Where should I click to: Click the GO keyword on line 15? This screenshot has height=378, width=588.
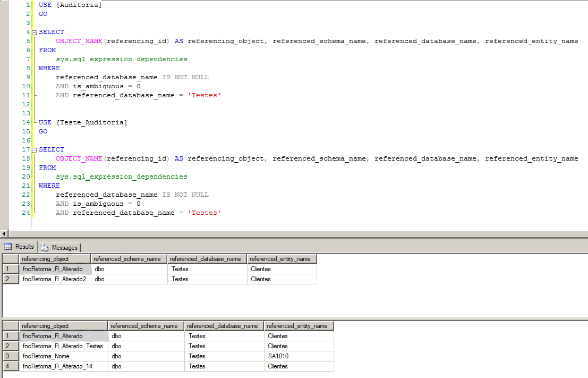click(x=43, y=132)
